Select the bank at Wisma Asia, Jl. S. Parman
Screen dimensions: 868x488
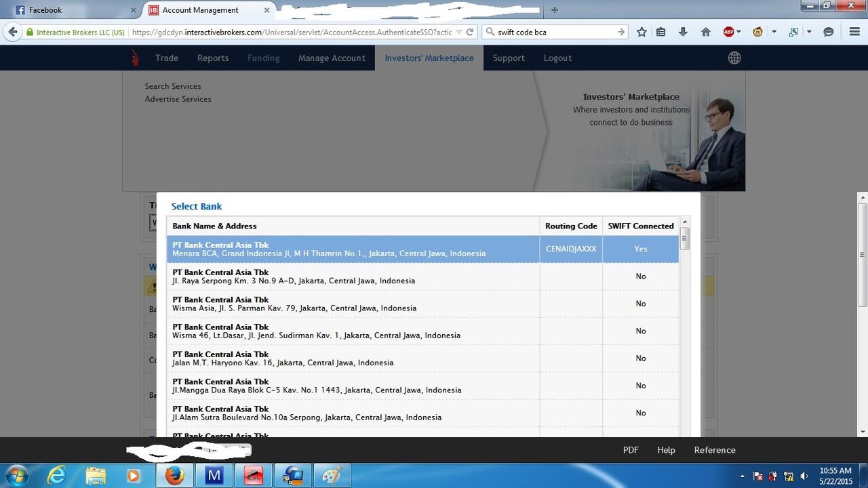(353, 304)
